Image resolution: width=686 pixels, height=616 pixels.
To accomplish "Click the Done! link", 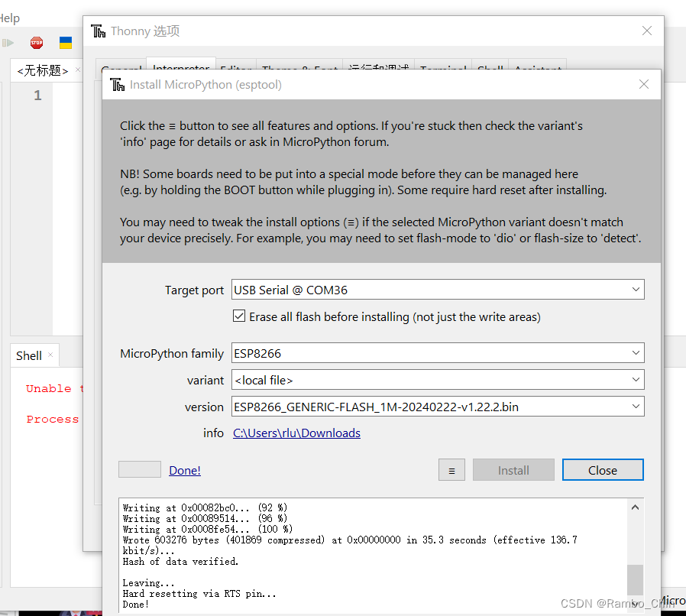I will [184, 469].
